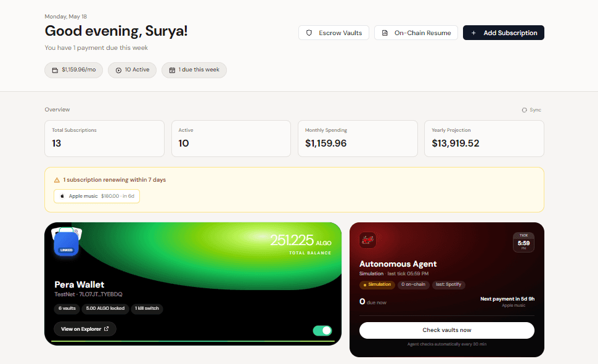Screen dimensions: 598x364
Task: Open the Apple music renewal chip
Action: tap(97, 196)
